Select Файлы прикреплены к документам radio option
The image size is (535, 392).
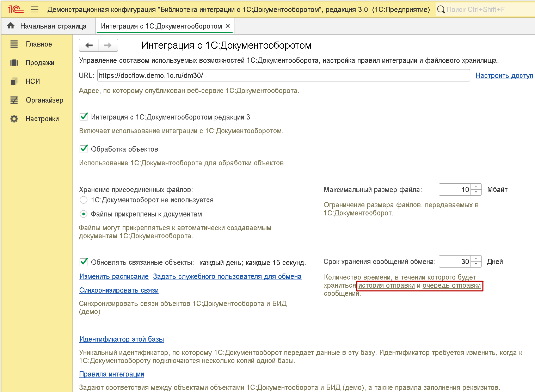[84, 214]
